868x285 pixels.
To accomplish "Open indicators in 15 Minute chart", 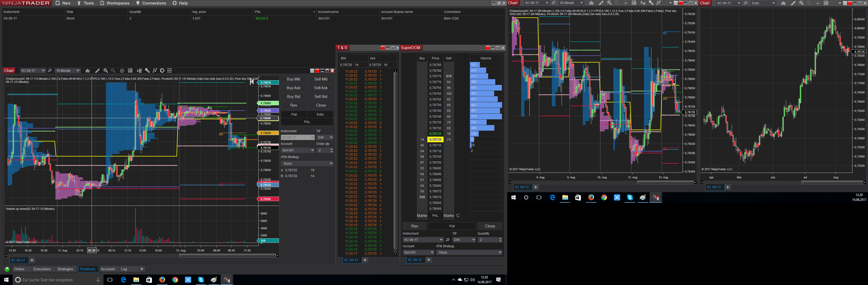I will click(147, 71).
